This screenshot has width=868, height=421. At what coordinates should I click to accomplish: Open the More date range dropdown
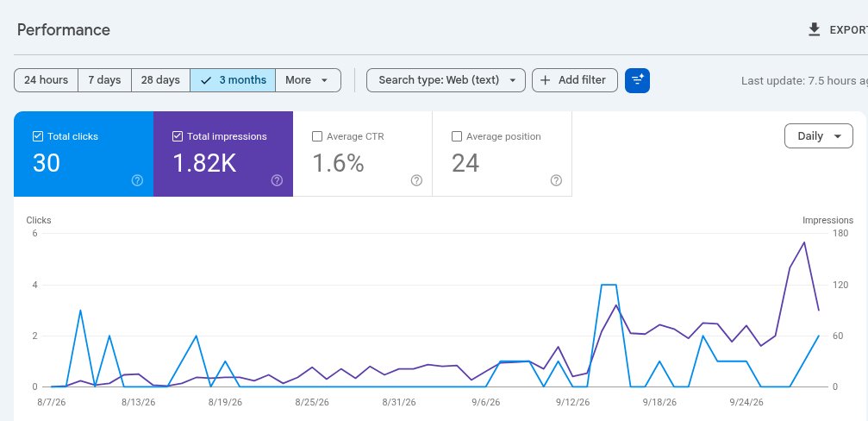click(308, 80)
